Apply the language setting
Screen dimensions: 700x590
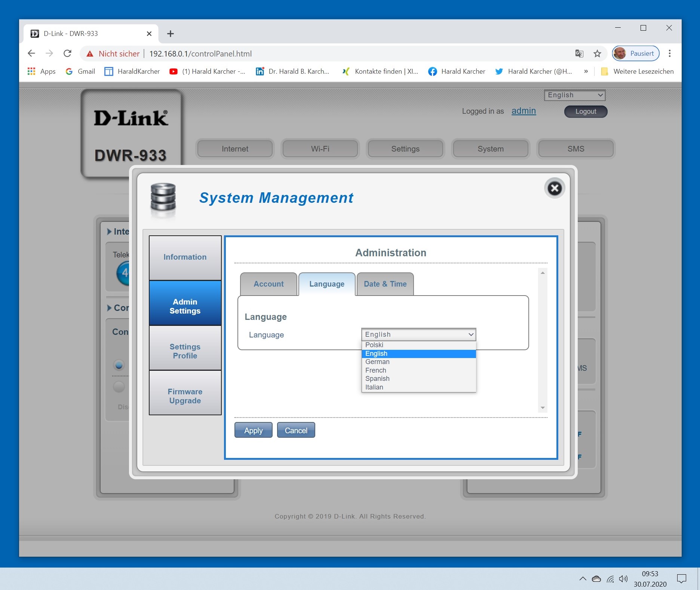coord(254,430)
